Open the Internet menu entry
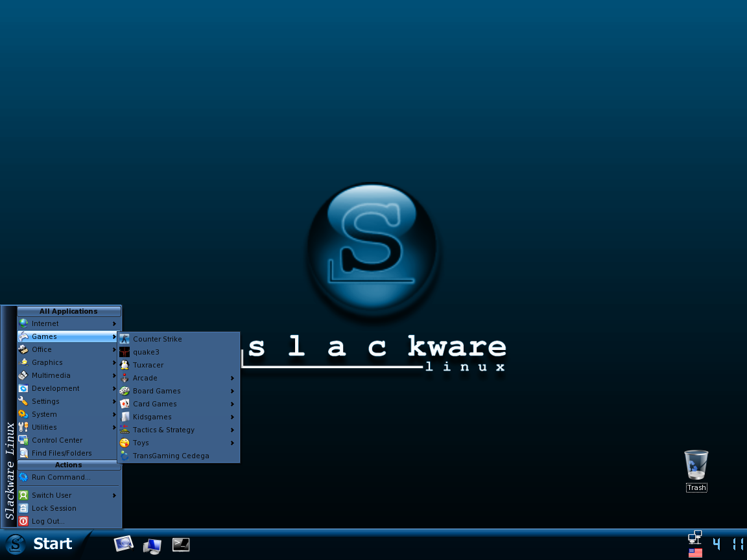The height and width of the screenshot is (560, 747). (x=69, y=324)
